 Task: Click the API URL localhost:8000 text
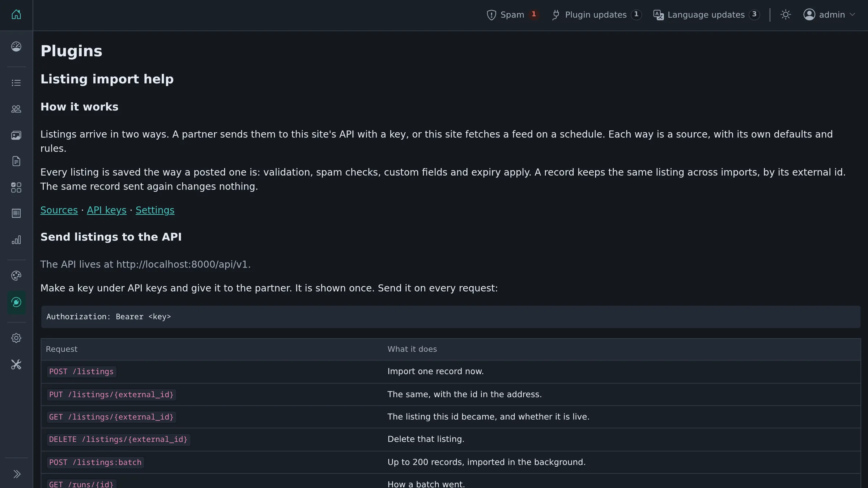(182, 265)
